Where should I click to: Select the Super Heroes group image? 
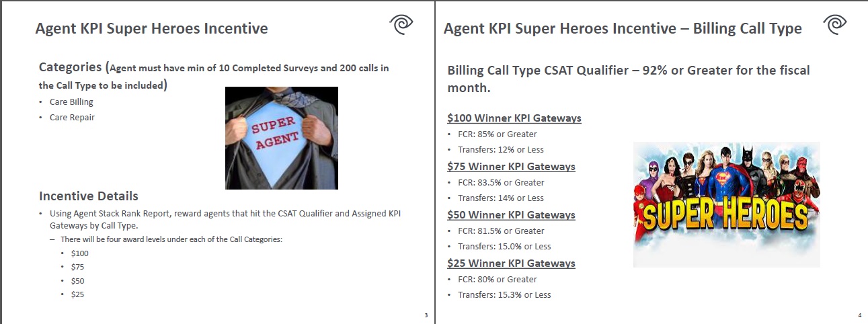tap(726, 204)
